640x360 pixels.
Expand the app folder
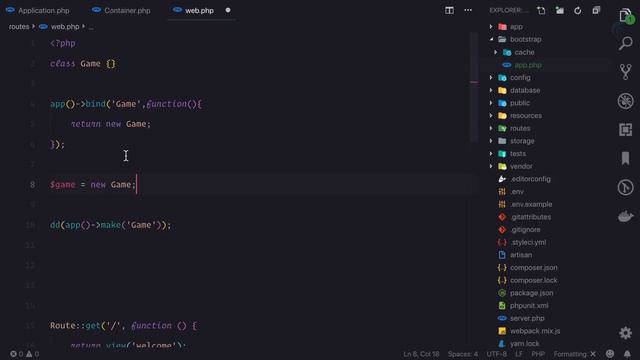(516, 27)
